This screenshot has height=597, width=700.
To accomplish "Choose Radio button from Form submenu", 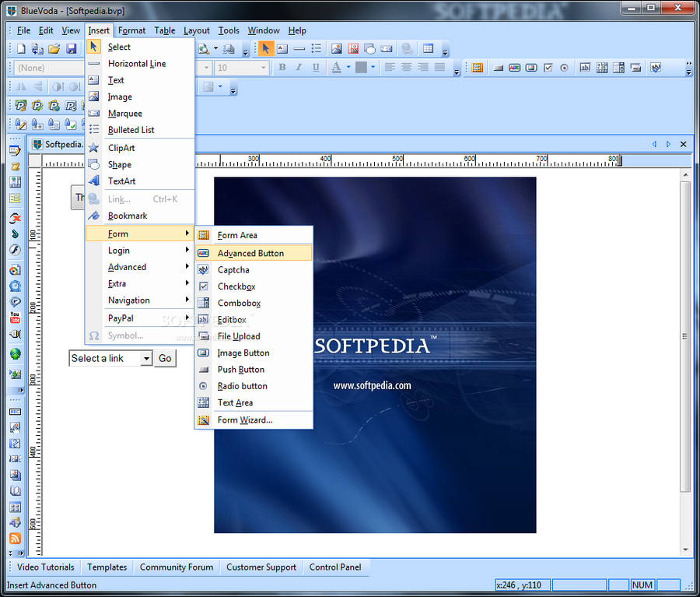I will click(x=242, y=386).
